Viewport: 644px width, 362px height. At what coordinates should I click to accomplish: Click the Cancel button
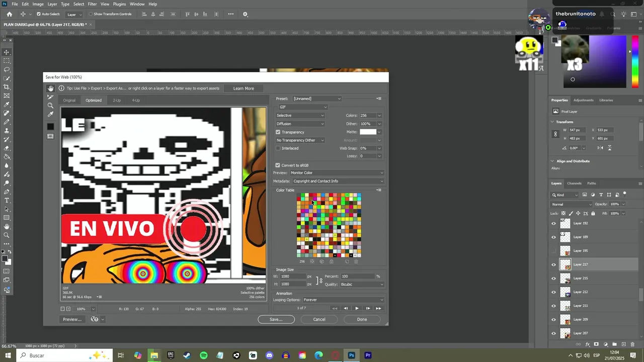click(x=319, y=319)
